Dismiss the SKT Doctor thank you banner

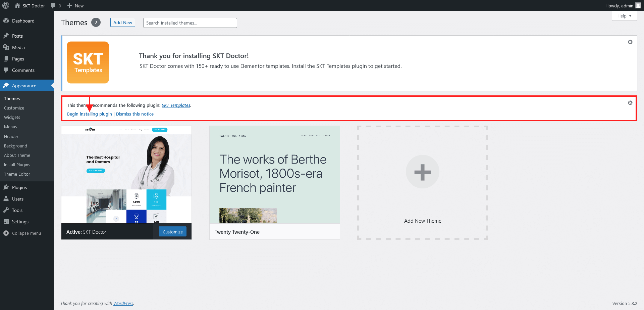[x=630, y=42]
